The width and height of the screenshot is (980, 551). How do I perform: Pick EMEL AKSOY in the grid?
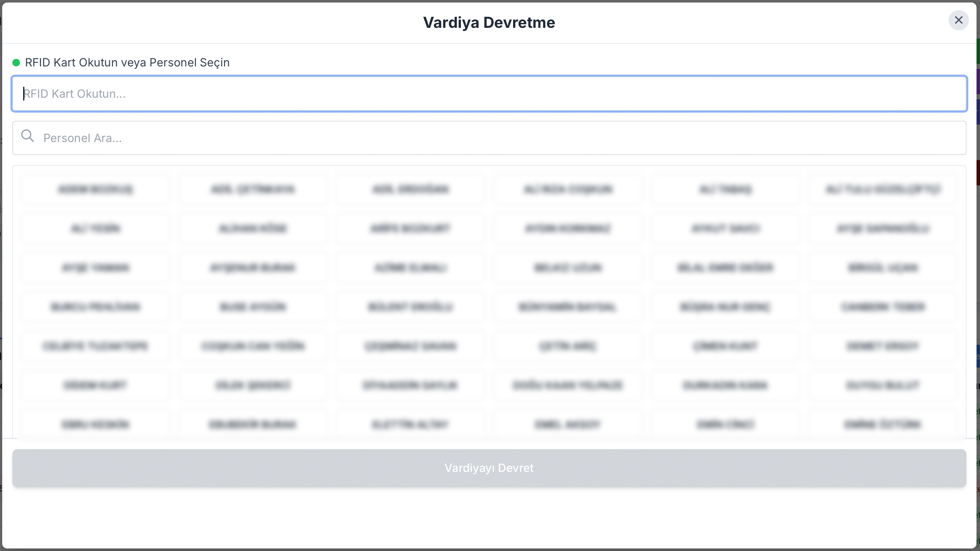(568, 424)
